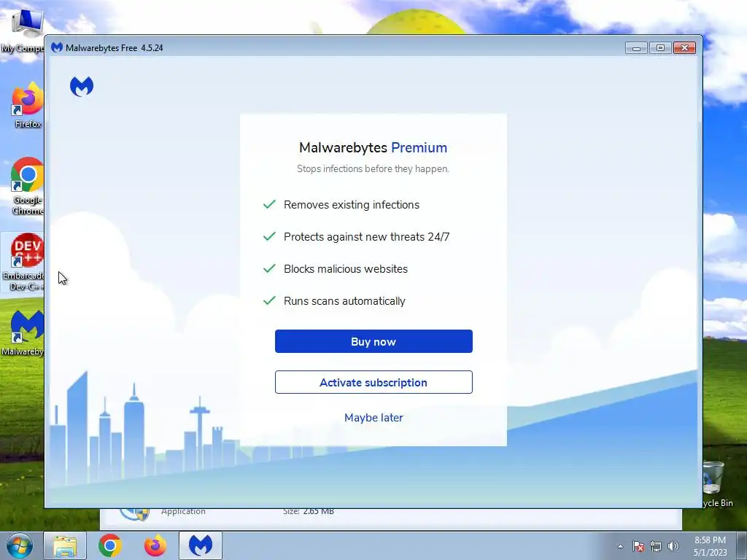Click Show Desktop strip beside the clock
This screenshot has width=747, height=560.
coord(741,545)
